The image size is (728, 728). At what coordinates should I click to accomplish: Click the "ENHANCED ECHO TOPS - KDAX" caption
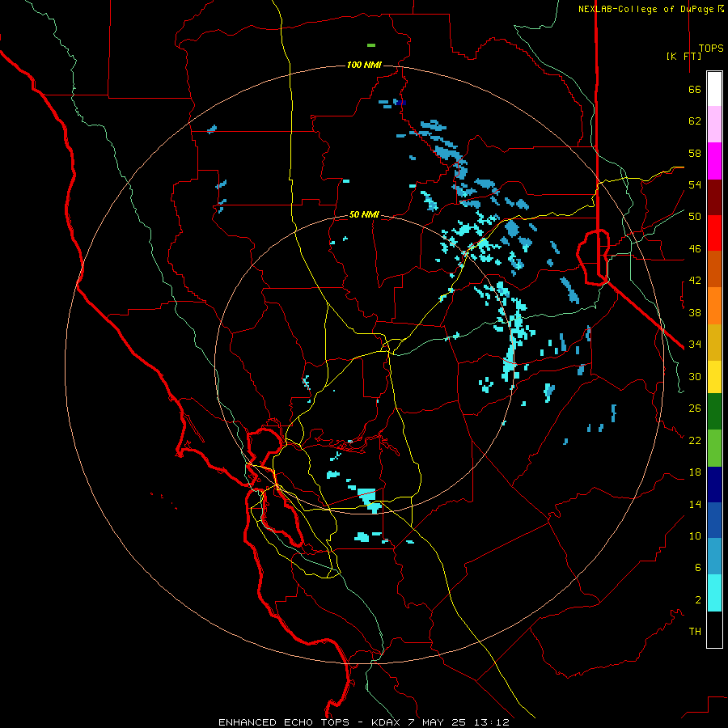pyautogui.click(x=311, y=722)
